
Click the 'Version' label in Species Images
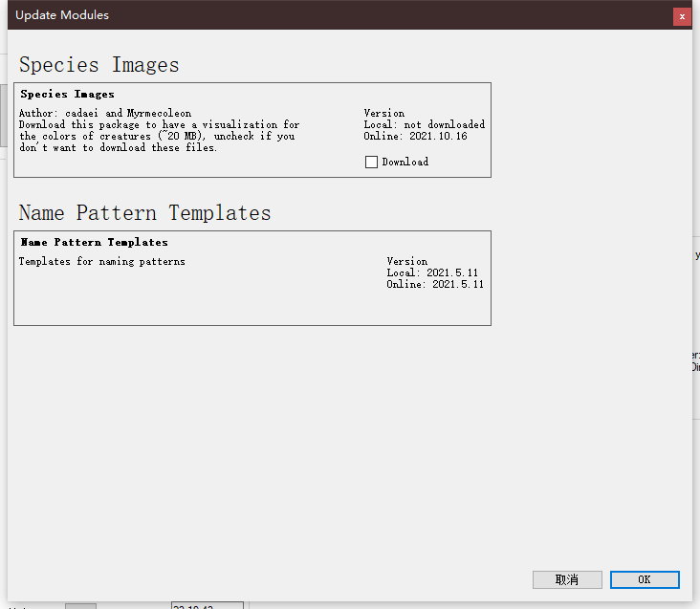click(x=383, y=113)
